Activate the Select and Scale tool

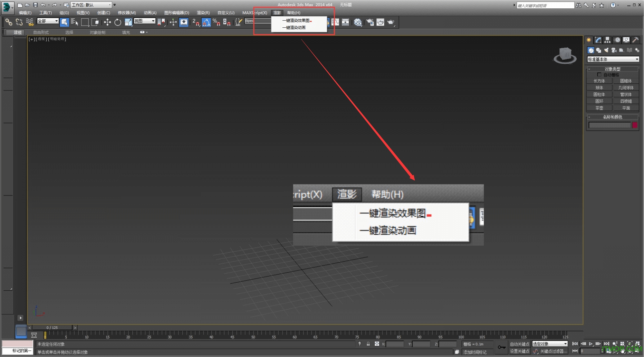click(128, 22)
